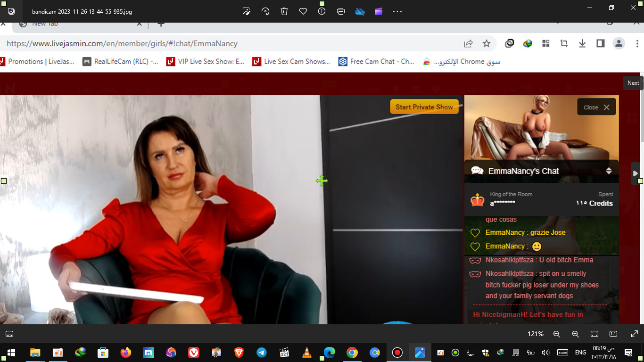Open file info panel
The image size is (644, 362).
pyautogui.click(x=322, y=11)
